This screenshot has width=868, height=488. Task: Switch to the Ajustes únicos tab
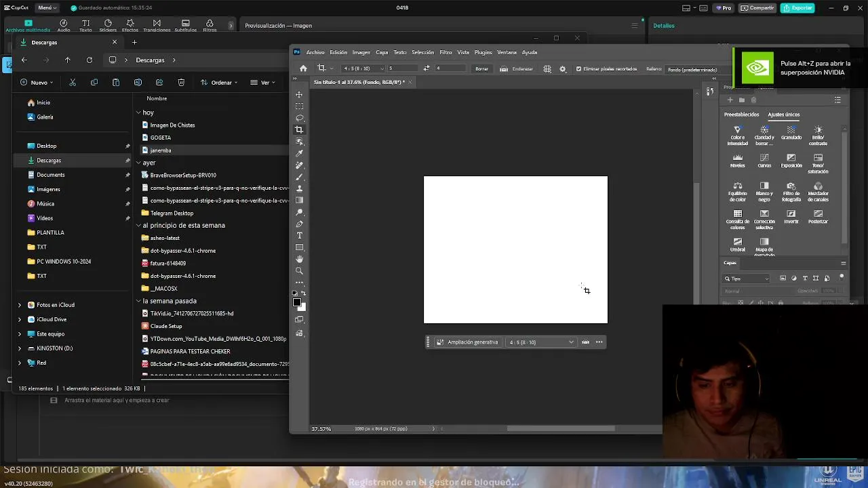tap(783, 115)
